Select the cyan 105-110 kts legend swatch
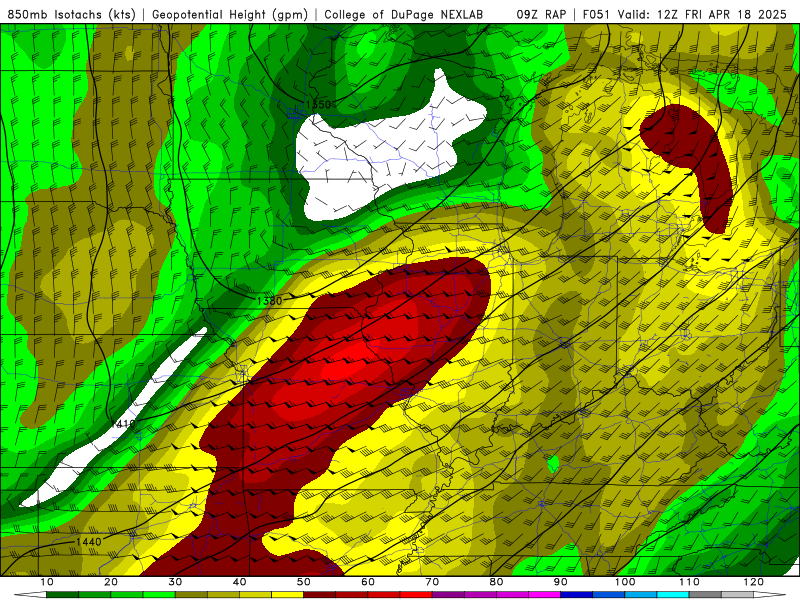This screenshot has width=800, height=600. (x=673, y=595)
